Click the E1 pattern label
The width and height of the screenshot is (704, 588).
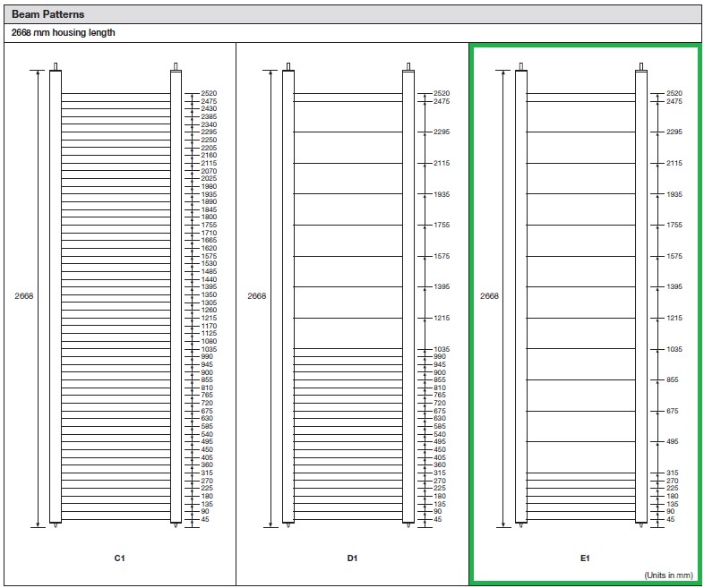(585, 558)
